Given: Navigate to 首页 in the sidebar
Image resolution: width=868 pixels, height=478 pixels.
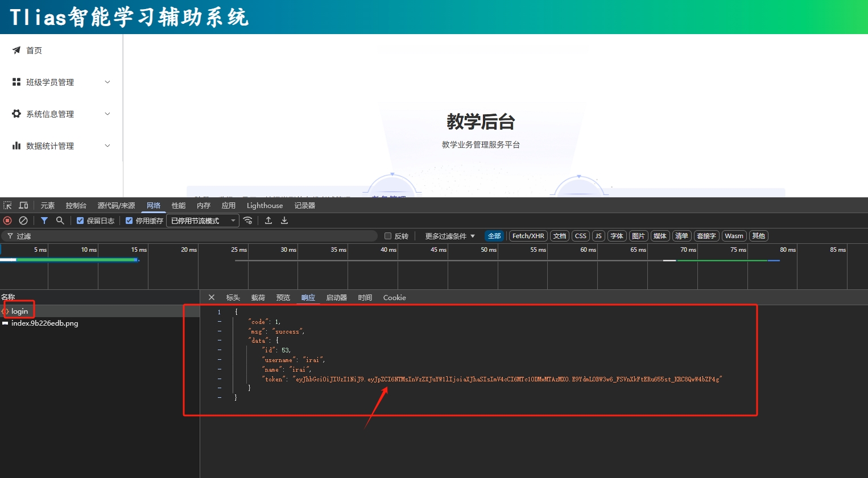Looking at the screenshot, I should 34,50.
